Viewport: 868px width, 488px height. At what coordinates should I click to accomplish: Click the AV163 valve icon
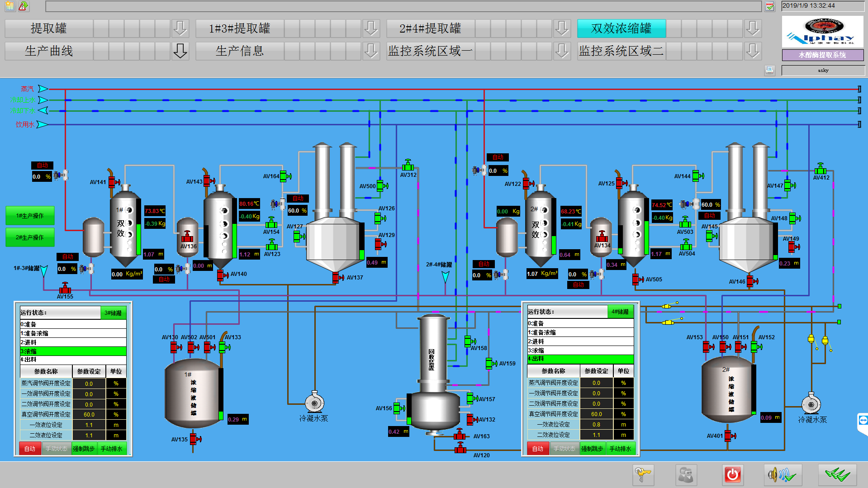[460, 435]
